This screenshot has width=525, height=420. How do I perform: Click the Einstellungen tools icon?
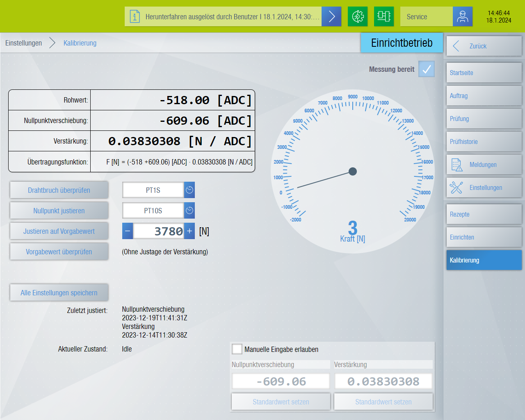(457, 187)
